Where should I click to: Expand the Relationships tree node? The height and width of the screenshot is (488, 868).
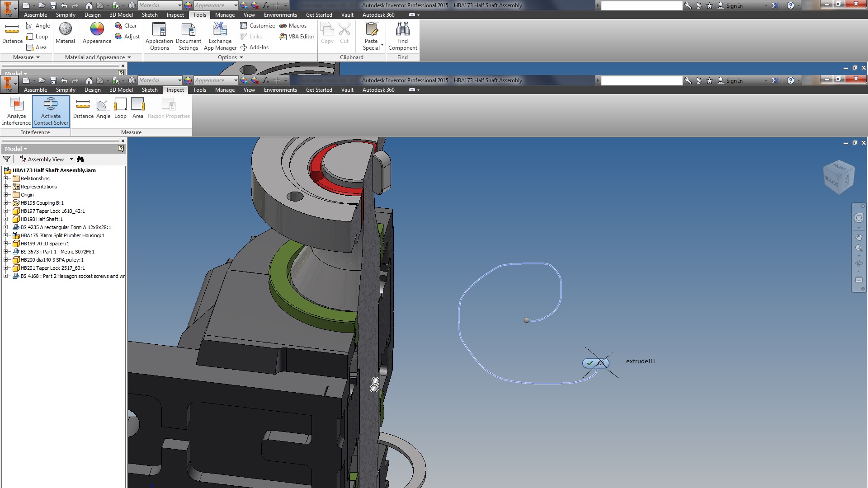pos(6,178)
